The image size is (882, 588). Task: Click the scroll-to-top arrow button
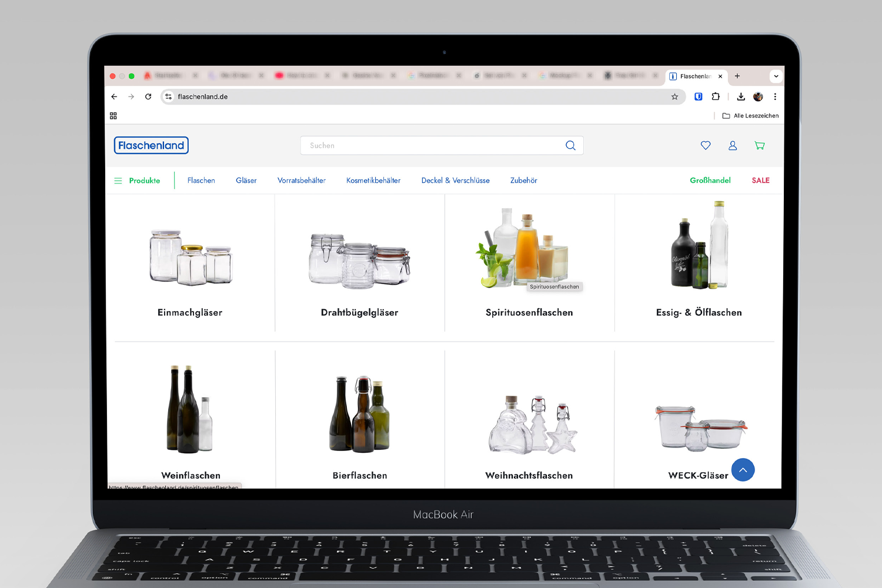coord(743,470)
